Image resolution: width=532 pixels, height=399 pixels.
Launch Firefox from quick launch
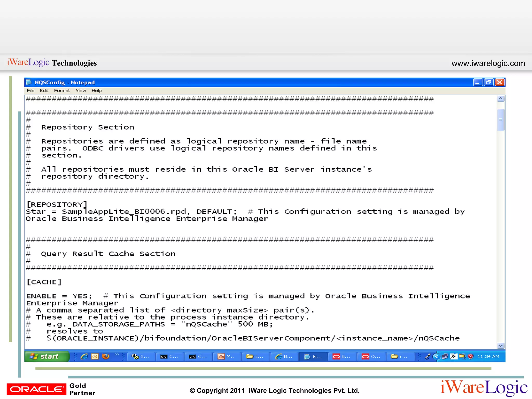[x=106, y=356]
